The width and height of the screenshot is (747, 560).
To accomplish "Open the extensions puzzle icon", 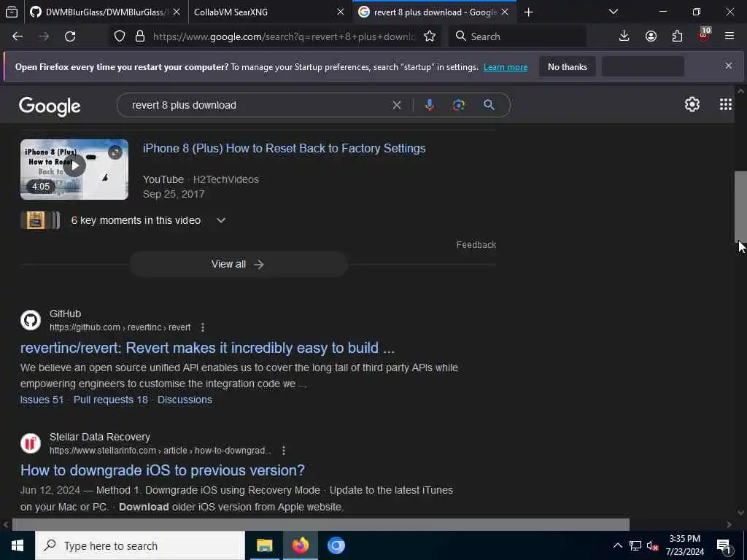I will pyautogui.click(x=677, y=36).
